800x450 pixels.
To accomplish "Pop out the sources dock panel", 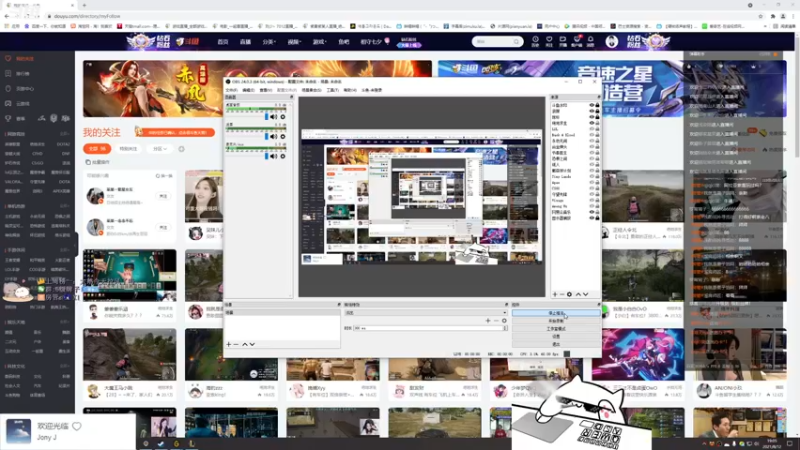I will [x=598, y=97].
